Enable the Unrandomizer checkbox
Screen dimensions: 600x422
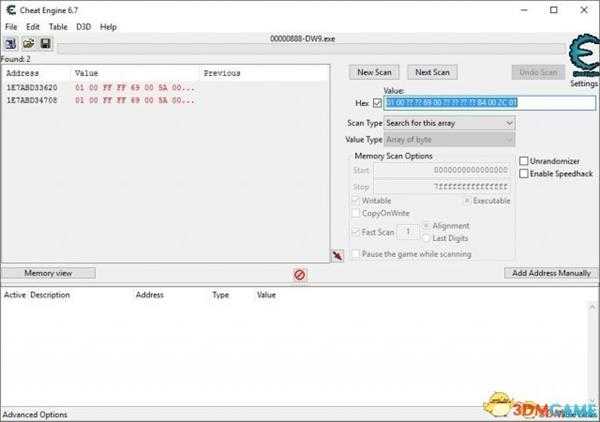(x=524, y=161)
